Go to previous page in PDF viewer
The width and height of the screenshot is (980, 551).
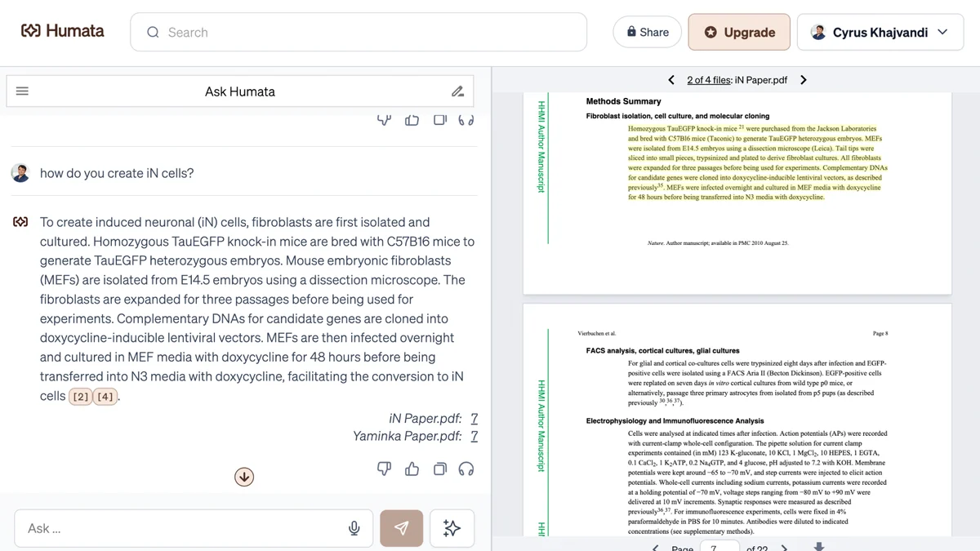[655, 548]
